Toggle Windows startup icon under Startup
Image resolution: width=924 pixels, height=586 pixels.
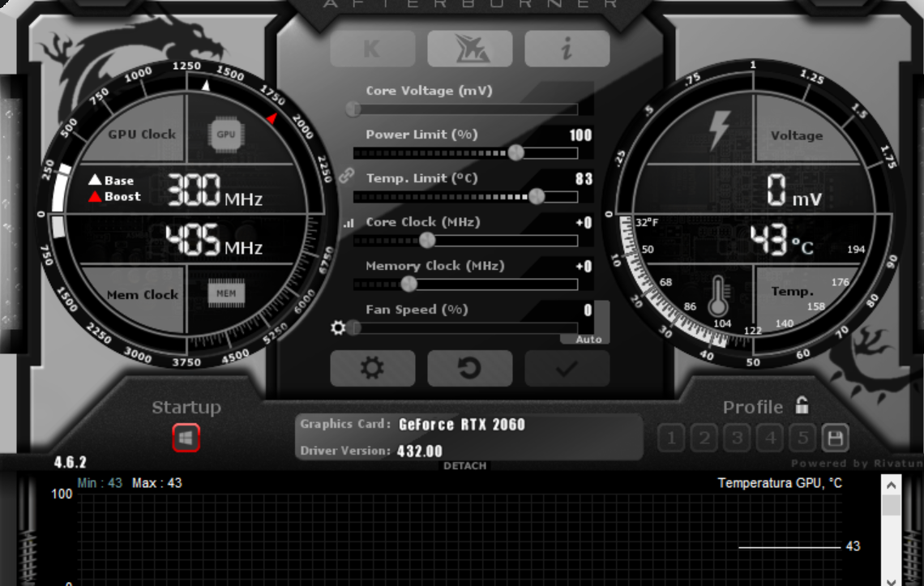click(186, 438)
